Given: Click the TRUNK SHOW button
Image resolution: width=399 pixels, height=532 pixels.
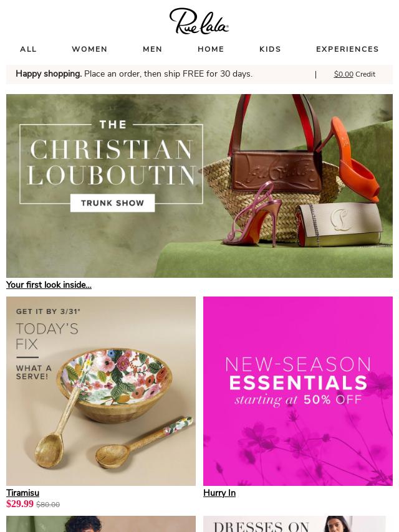Looking at the screenshot, I should [112, 203].
